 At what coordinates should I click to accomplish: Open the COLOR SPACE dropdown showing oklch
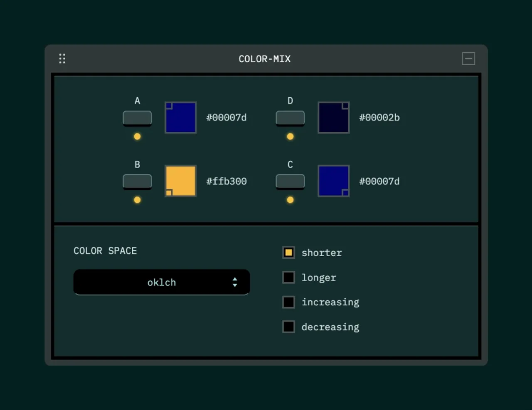(x=161, y=282)
